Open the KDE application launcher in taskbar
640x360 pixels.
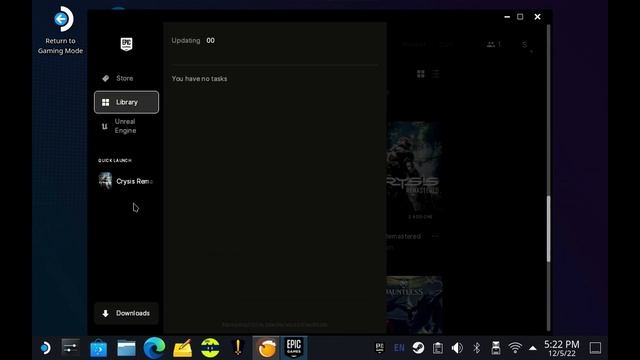(x=45, y=348)
